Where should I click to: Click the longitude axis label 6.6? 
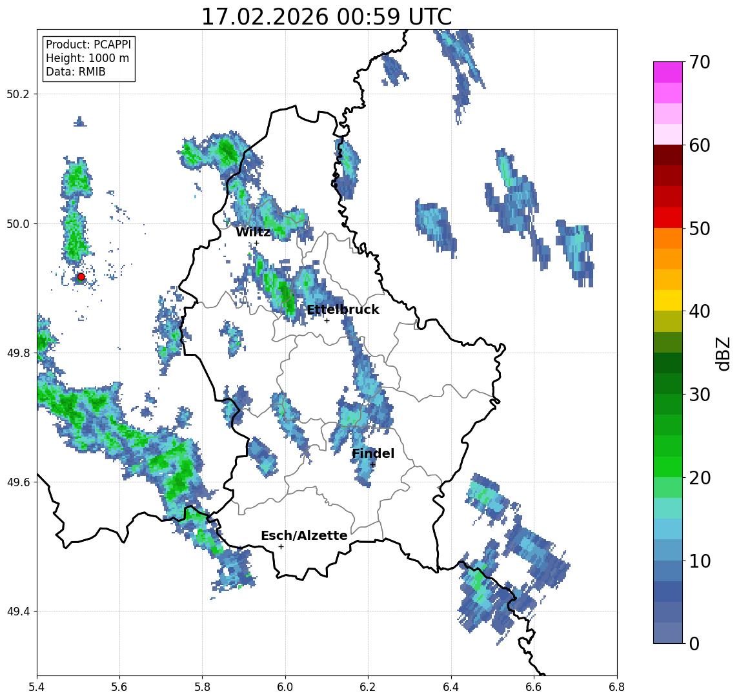coord(534,687)
